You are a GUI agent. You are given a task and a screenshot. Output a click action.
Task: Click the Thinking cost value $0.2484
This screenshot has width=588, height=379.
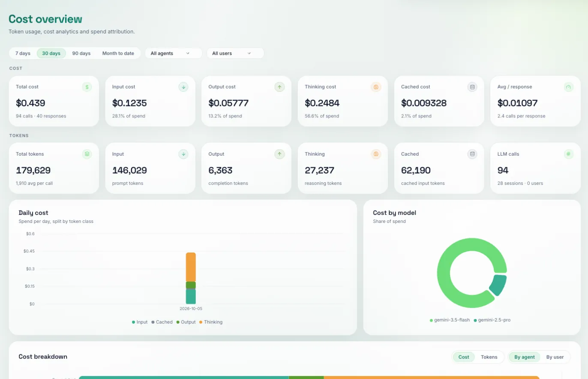click(x=323, y=103)
